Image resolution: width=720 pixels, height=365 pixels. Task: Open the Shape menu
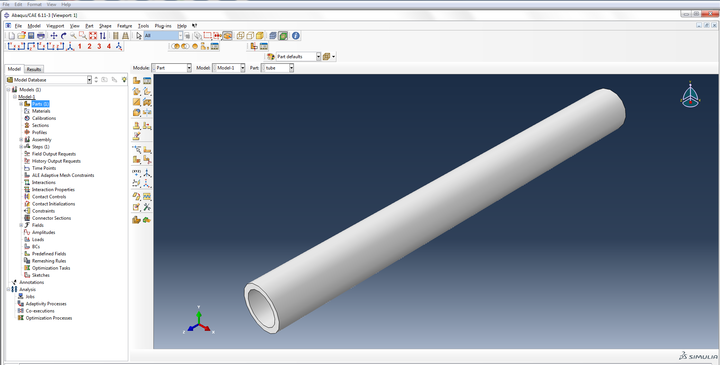pyautogui.click(x=105, y=26)
